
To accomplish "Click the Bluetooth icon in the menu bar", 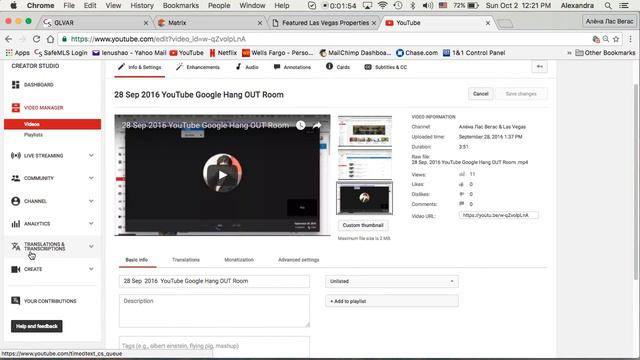I will pyautogui.click(x=413, y=5).
